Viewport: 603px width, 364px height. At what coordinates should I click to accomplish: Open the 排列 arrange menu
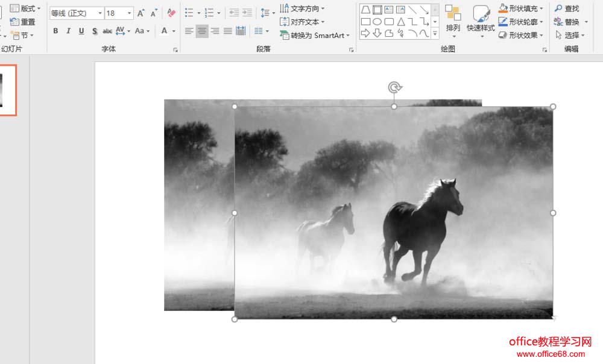453,20
